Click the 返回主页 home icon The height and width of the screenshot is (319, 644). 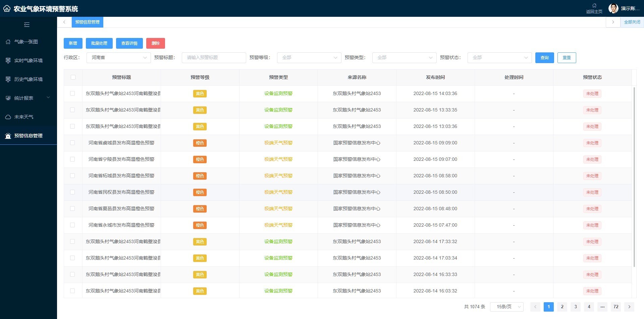(x=594, y=5)
